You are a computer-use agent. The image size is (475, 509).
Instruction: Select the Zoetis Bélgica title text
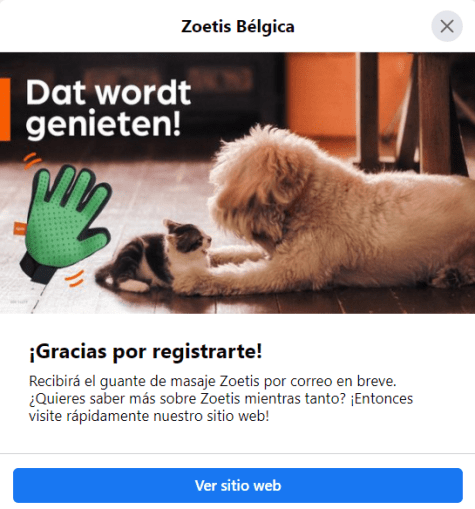[x=238, y=26]
